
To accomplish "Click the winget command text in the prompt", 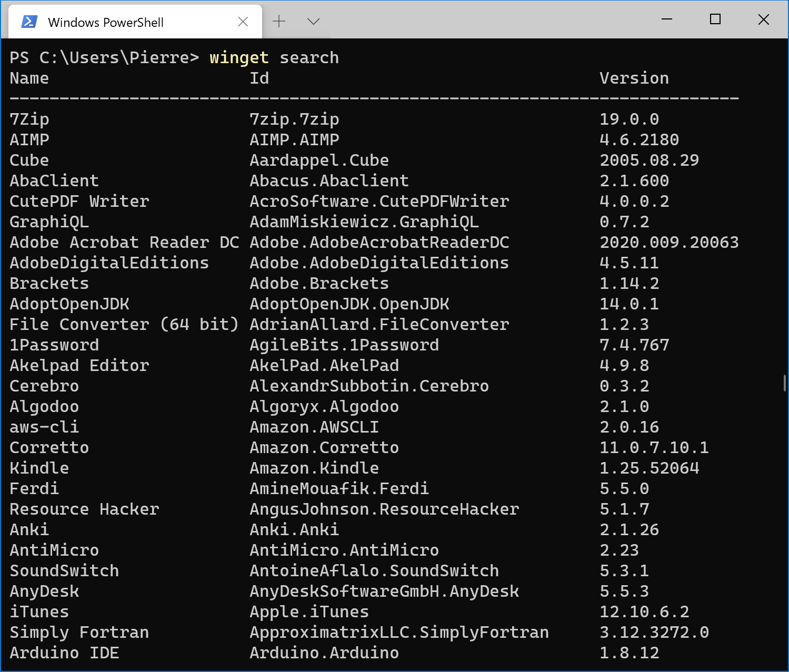I will pos(239,58).
